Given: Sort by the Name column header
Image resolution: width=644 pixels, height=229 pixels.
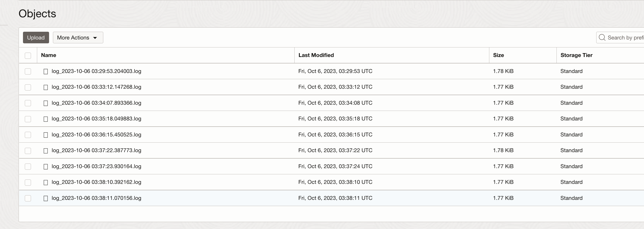Looking at the screenshot, I should click(49, 55).
